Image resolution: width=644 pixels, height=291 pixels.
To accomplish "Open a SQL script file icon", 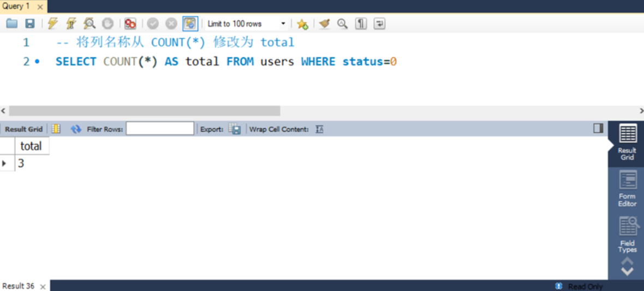I will (12, 24).
